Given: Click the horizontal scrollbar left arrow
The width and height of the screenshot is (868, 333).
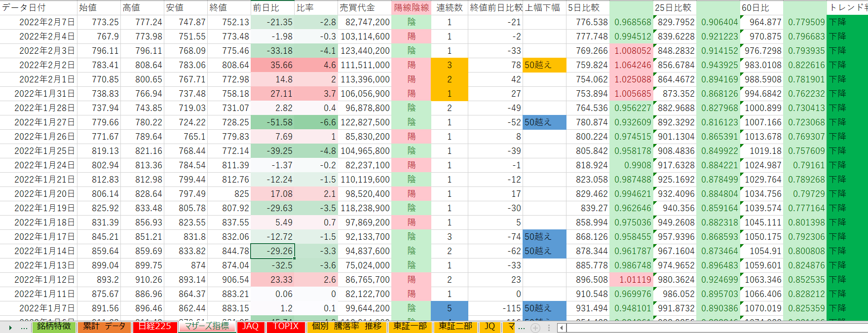Looking at the screenshot, I should 562,327.
